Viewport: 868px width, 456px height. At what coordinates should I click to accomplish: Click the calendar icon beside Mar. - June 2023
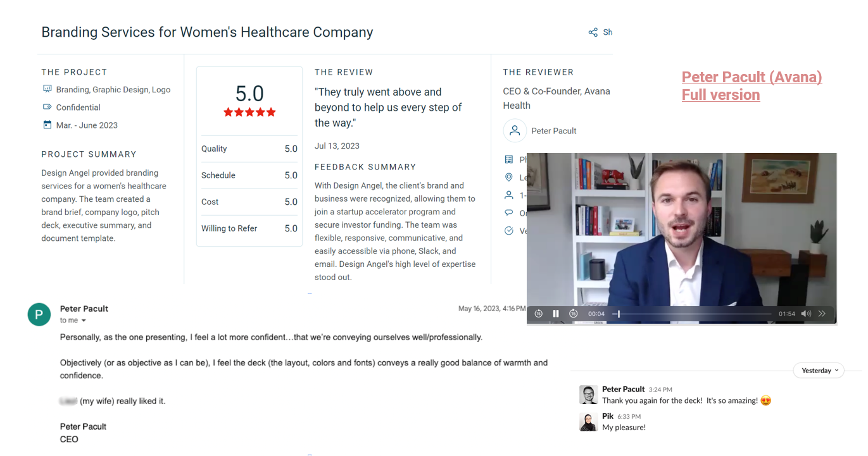[x=47, y=125]
